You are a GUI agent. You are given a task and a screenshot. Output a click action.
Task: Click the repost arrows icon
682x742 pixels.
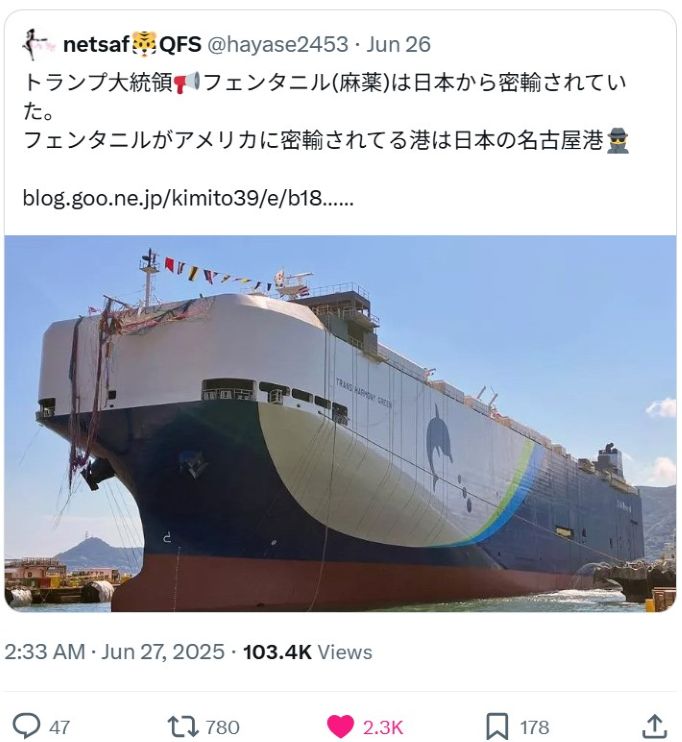[x=183, y=726]
